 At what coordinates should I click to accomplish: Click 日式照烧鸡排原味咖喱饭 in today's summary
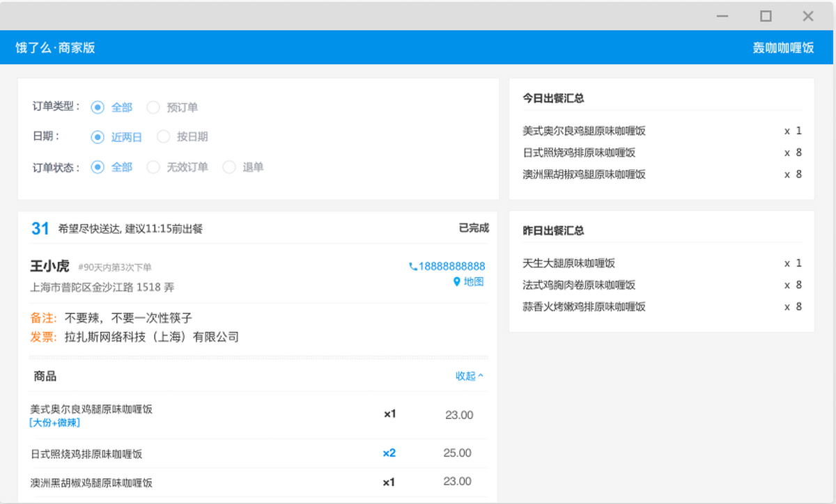point(580,152)
